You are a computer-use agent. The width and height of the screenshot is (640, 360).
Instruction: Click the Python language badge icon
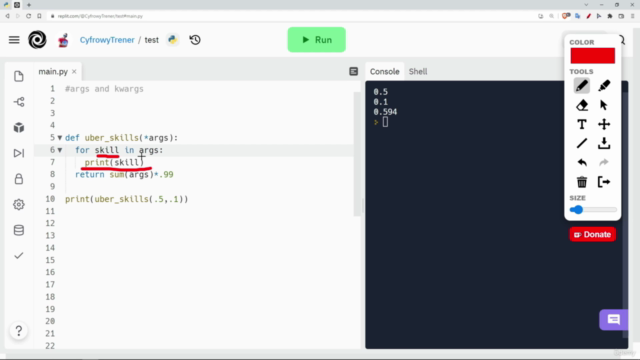[173, 40]
